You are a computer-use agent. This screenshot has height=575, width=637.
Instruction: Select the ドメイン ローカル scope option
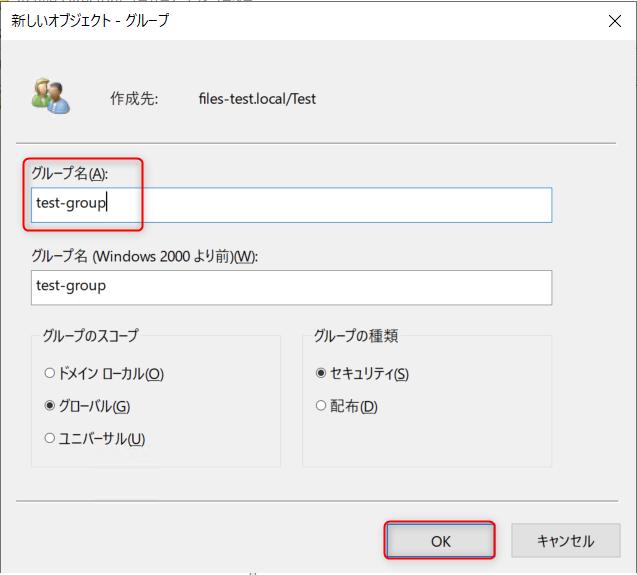pyautogui.click(x=51, y=374)
